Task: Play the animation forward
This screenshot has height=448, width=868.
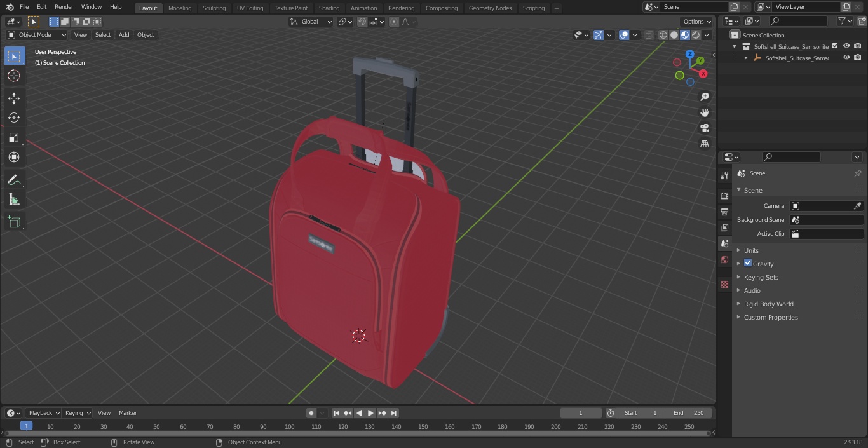Action: pos(371,413)
